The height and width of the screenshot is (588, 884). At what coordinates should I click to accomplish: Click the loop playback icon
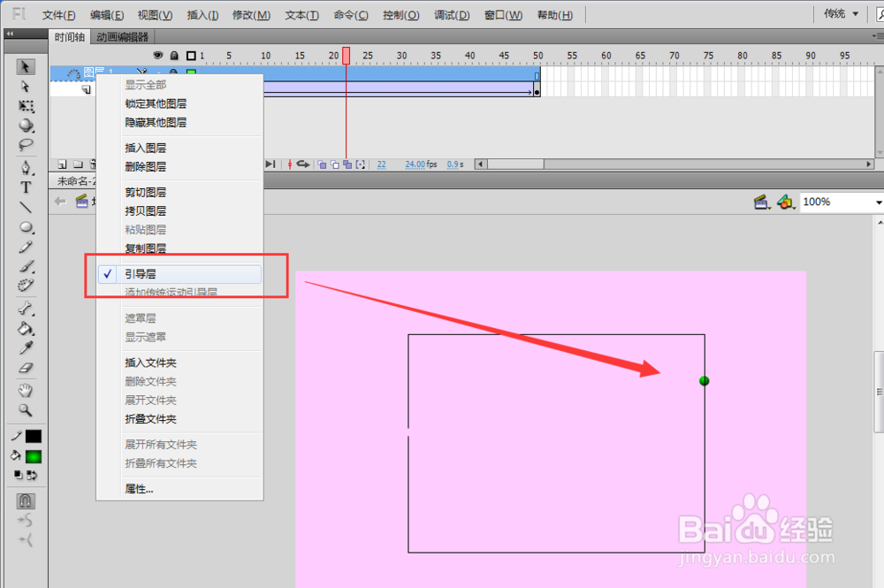coord(303,164)
